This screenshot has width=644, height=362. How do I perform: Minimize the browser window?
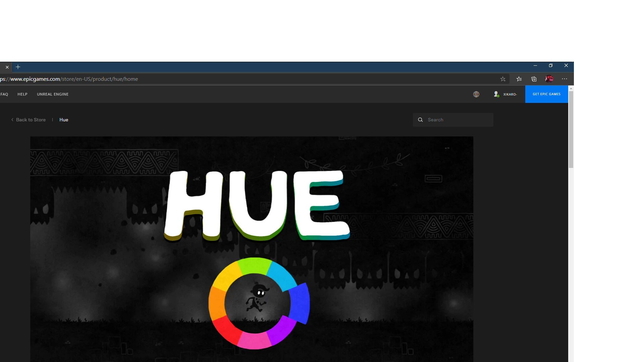coord(535,66)
